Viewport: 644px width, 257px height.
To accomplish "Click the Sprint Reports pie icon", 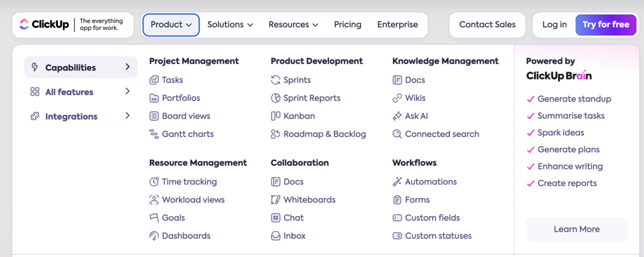I will coord(275,98).
